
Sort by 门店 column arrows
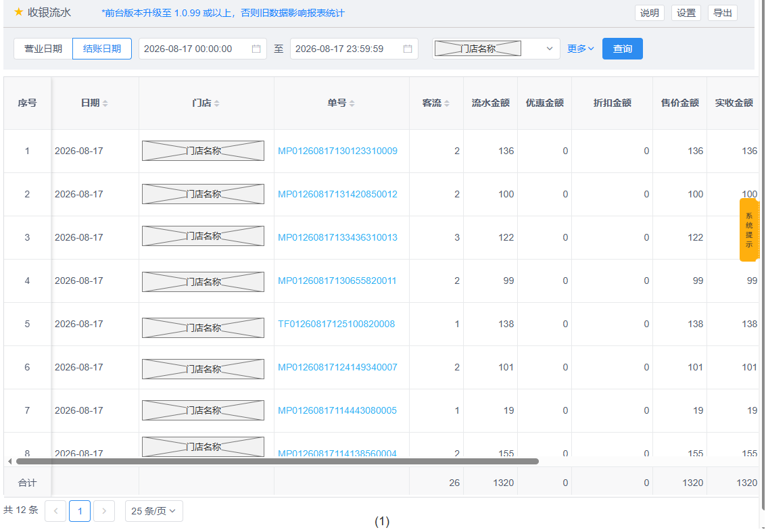tap(217, 103)
